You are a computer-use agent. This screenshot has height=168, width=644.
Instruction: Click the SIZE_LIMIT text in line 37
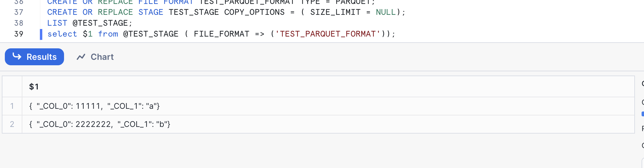(335, 12)
